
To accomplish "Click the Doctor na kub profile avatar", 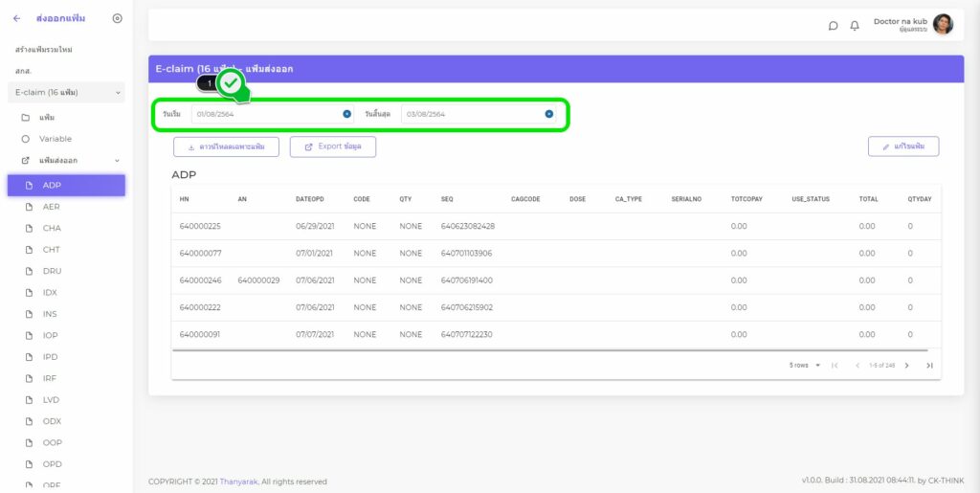I will [943, 25].
